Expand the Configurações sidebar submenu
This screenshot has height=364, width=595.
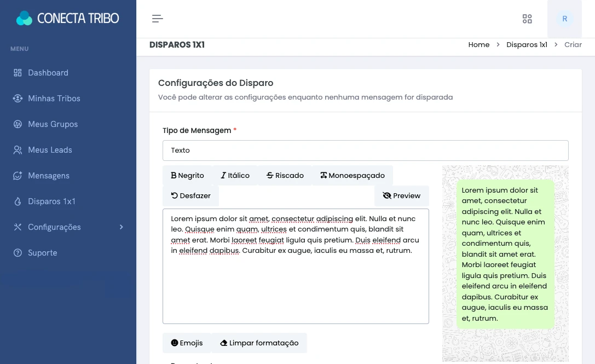click(x=68, y=227)
